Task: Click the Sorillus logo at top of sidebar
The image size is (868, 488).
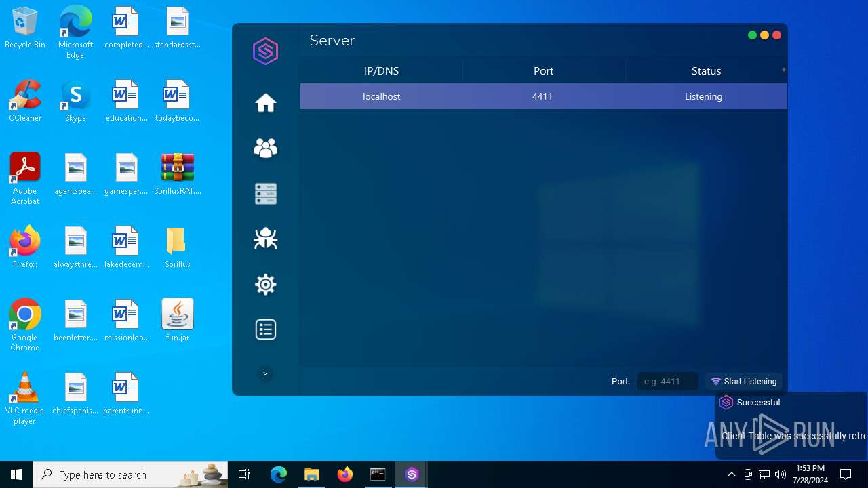Action: point(265,52)
